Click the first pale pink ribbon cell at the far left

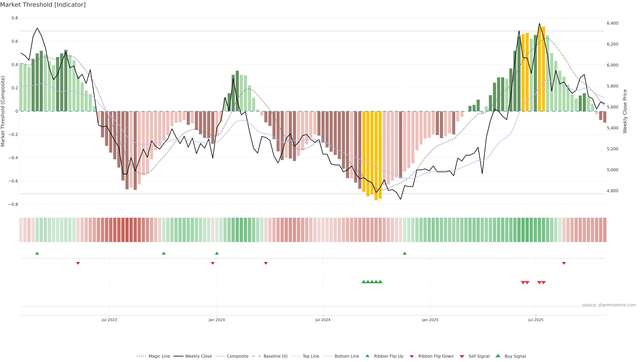coord(21,230)
